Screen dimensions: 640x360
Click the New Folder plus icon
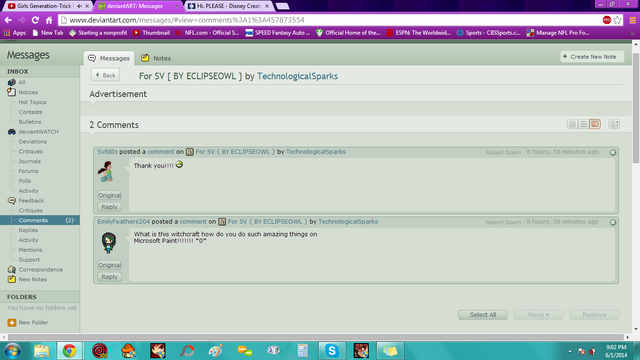[12, 322]
